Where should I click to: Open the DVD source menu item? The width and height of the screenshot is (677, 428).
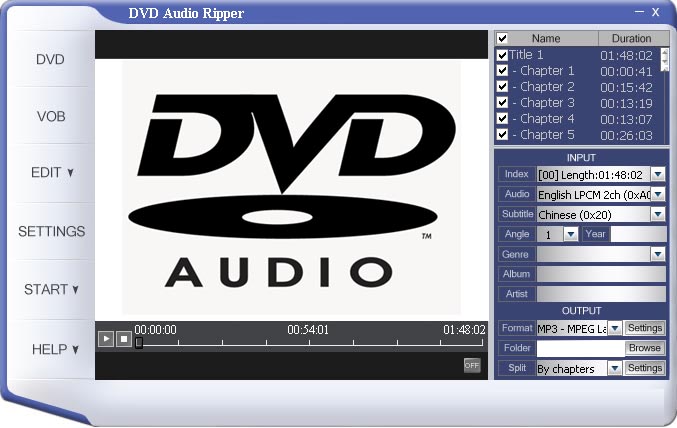tap(51, 59)
